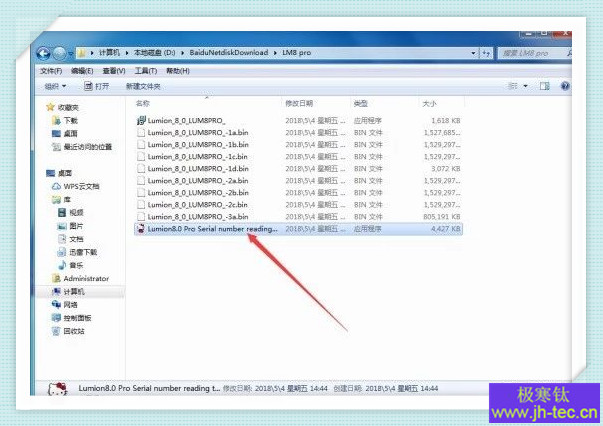Viewport: 603px width, 426px height.
Task: Click the change view icon in toolbar
Action: (x=513, y=86)
